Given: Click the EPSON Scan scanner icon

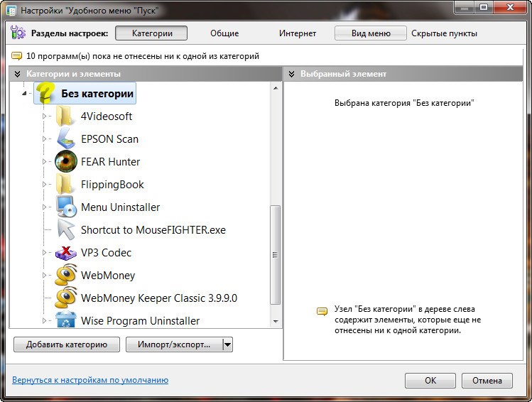Looking at the screenshot, I should 65,139.
